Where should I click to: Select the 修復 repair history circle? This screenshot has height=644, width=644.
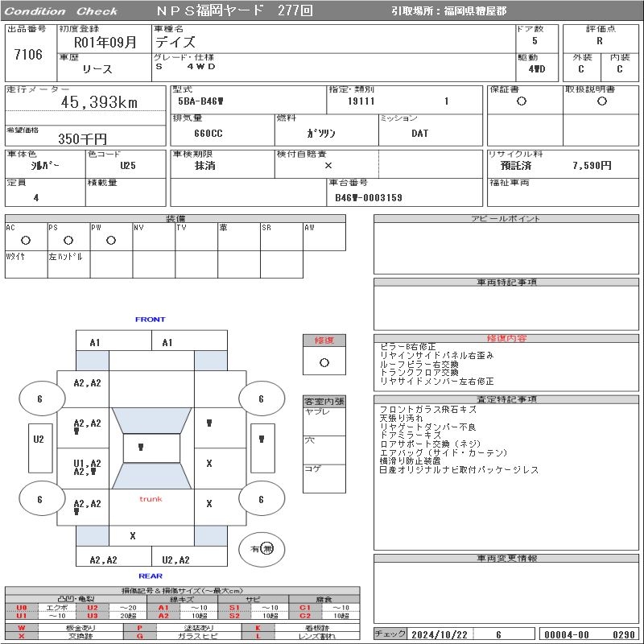click(x=324, y=362)
